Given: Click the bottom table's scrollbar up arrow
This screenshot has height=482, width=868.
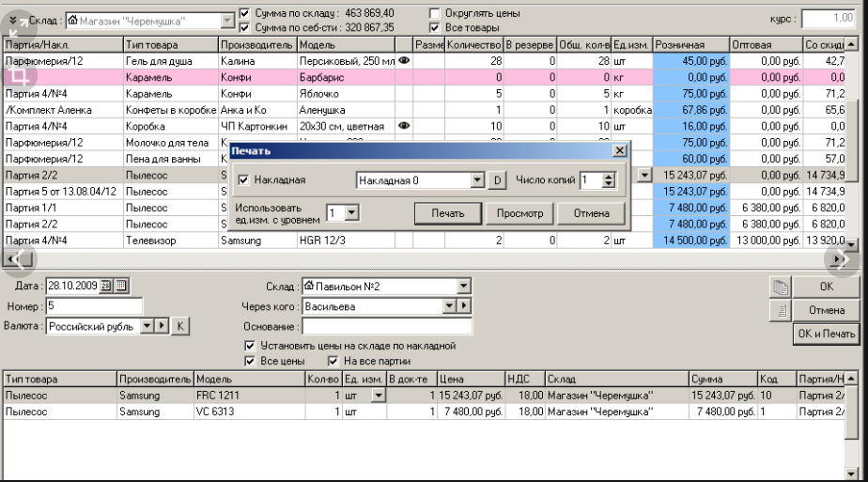Looking at the screenshot, I should click(851, 379).
